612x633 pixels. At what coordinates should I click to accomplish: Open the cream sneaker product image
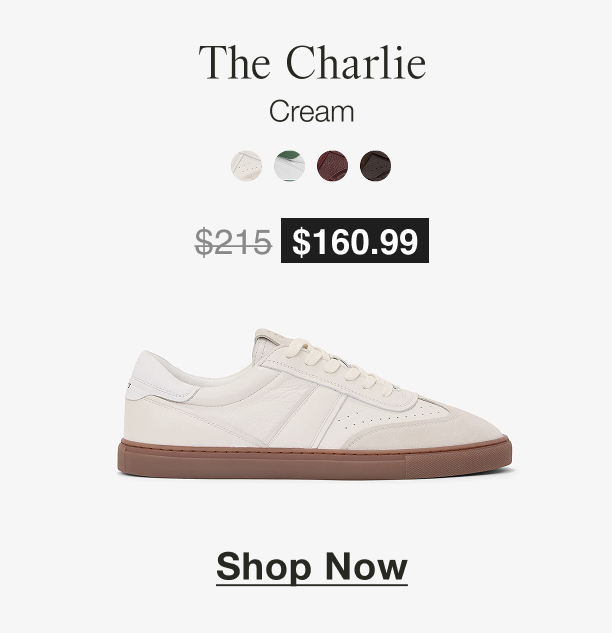(314, 404)
